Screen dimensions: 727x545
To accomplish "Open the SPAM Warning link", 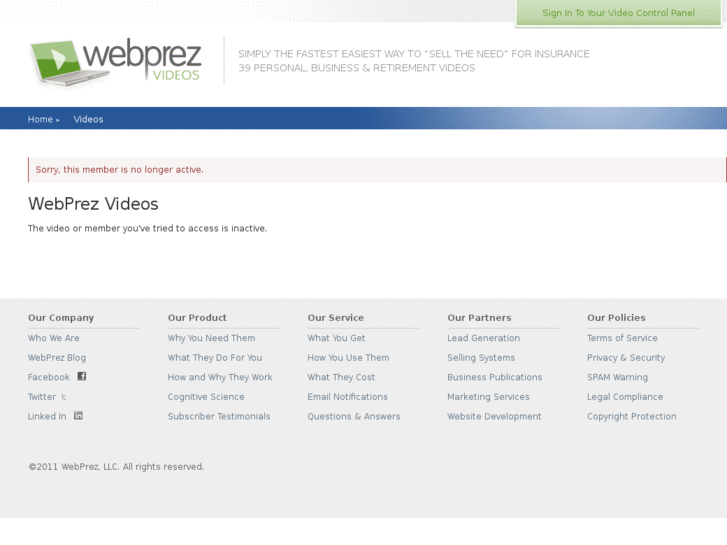I will pos(618,377).
